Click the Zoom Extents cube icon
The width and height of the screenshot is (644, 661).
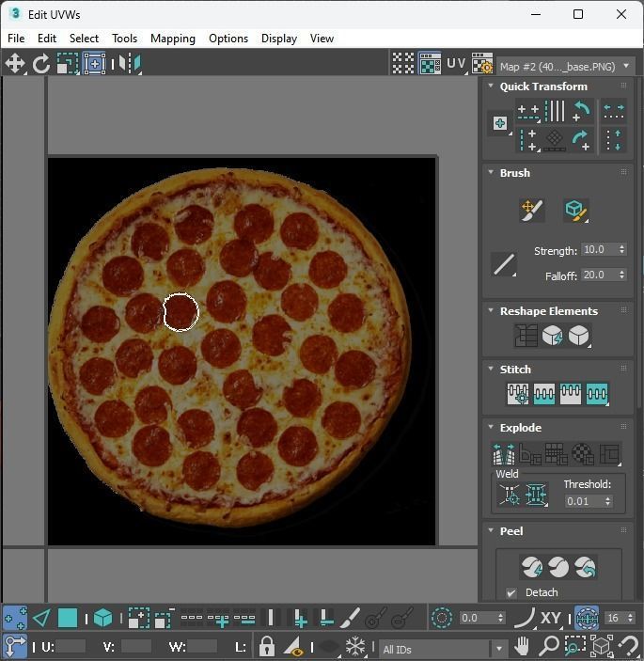click(602, 646)
